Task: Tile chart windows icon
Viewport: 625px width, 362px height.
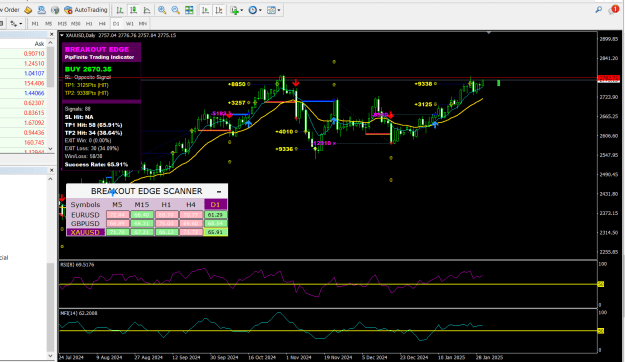Action: coord(189,10)
